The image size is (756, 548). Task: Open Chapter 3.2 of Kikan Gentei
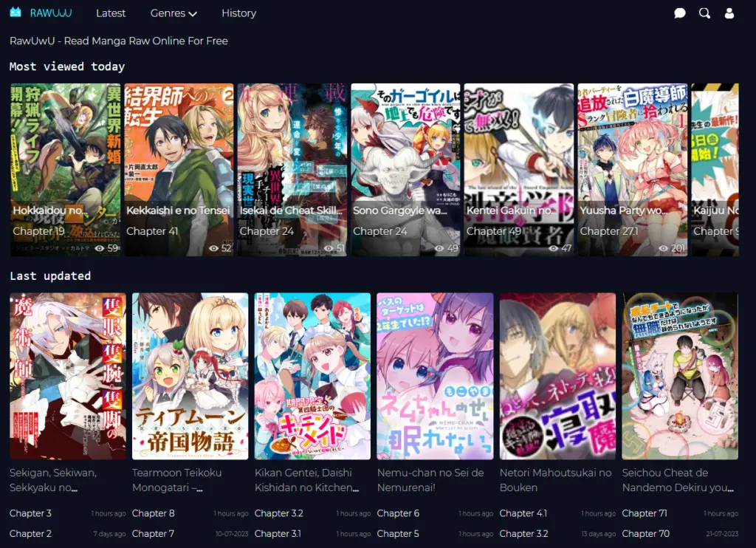click(x=278, y=513)
